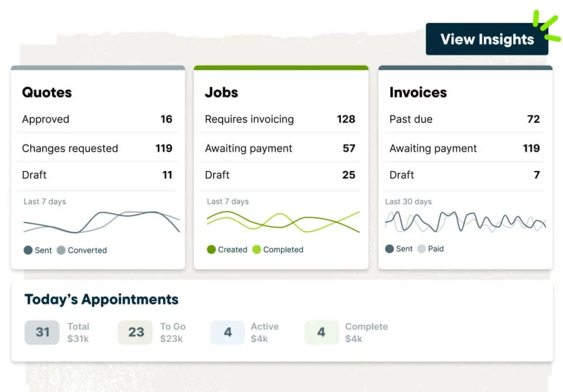Screen dimensions: 563x392
Task: Select the 4 Active appointments badge
Action: click(228, 332)
